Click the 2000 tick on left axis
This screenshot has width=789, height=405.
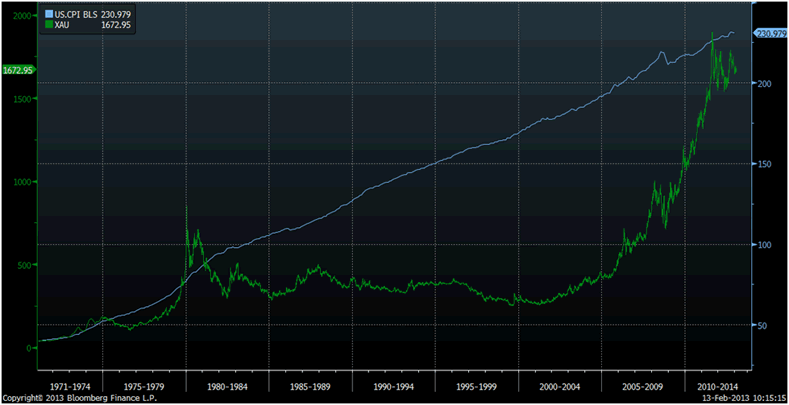[x=20, y=17]
